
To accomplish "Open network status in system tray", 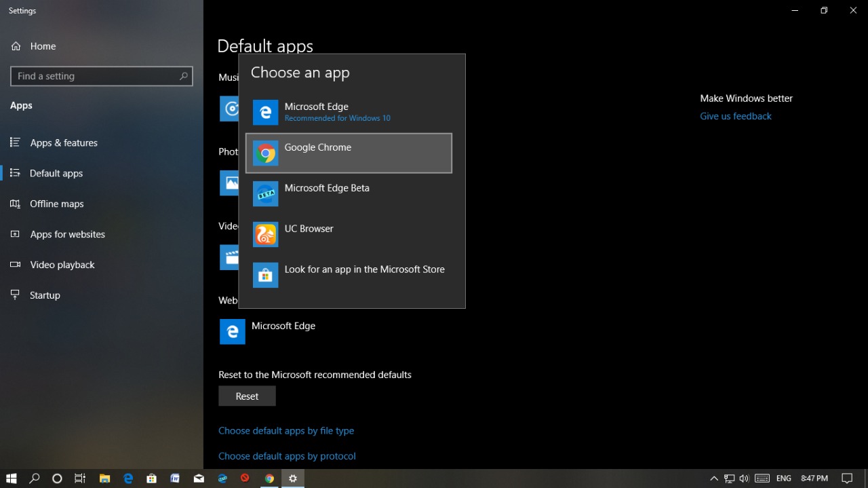I will 730,478.
